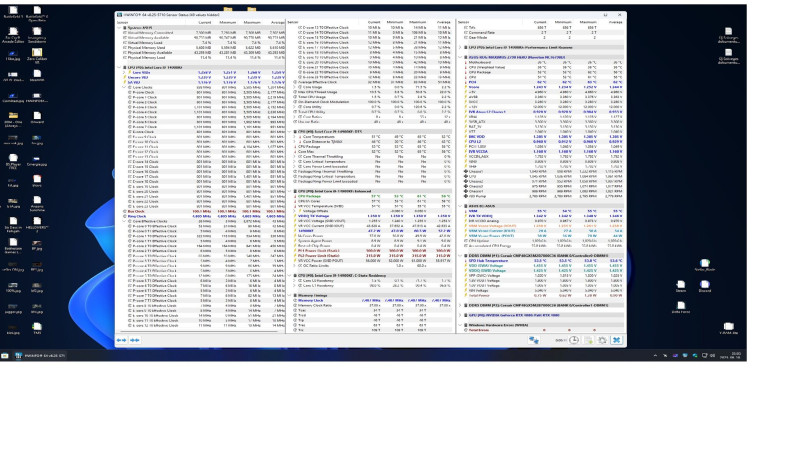
Task: Open the Arizona Sunshine desktop shortcut
Action: (37, 204)
